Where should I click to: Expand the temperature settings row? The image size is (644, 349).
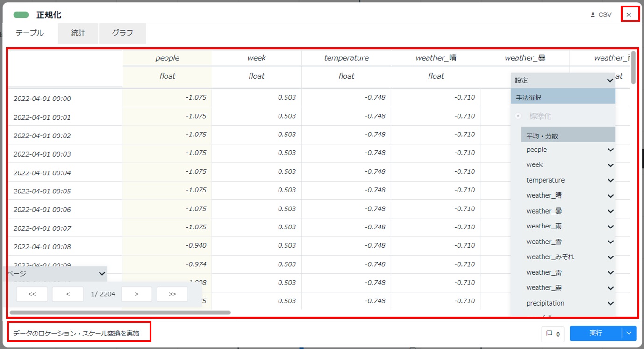(x=610, y=181)
